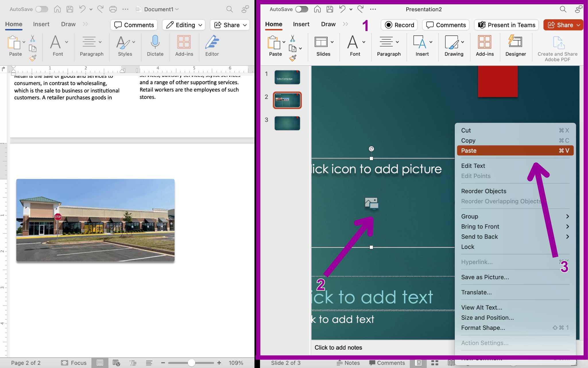
Task: Open Paragraph group in Word ribbon
Action: [92, 45]
